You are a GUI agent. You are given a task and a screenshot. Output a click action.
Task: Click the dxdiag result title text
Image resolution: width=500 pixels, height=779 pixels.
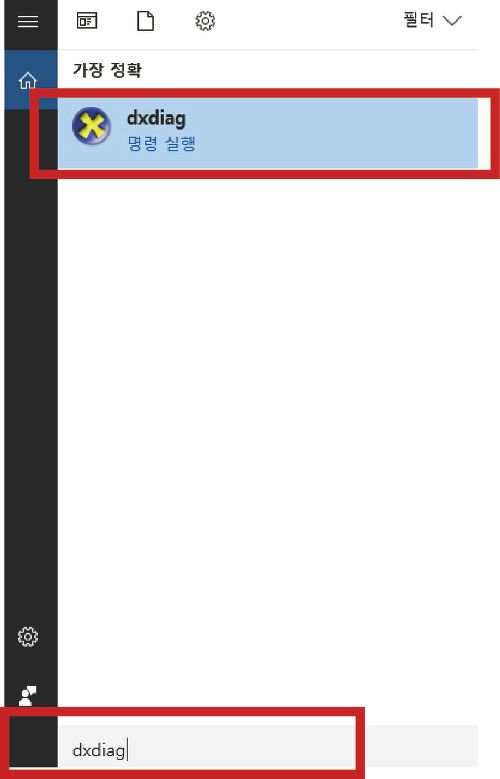point(156,118)
